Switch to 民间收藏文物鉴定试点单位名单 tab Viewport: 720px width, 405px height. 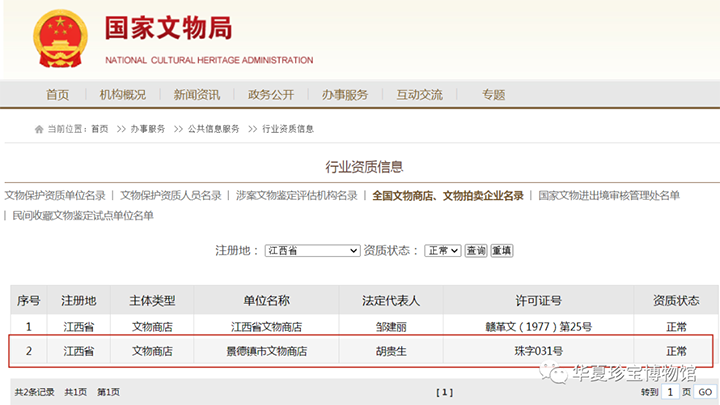[83, 215]
